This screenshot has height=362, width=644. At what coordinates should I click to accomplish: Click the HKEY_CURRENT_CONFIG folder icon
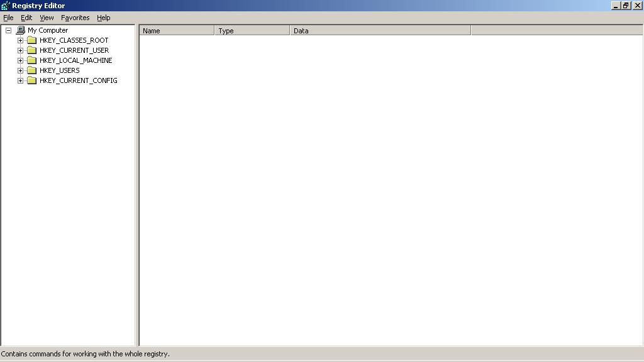31,80
